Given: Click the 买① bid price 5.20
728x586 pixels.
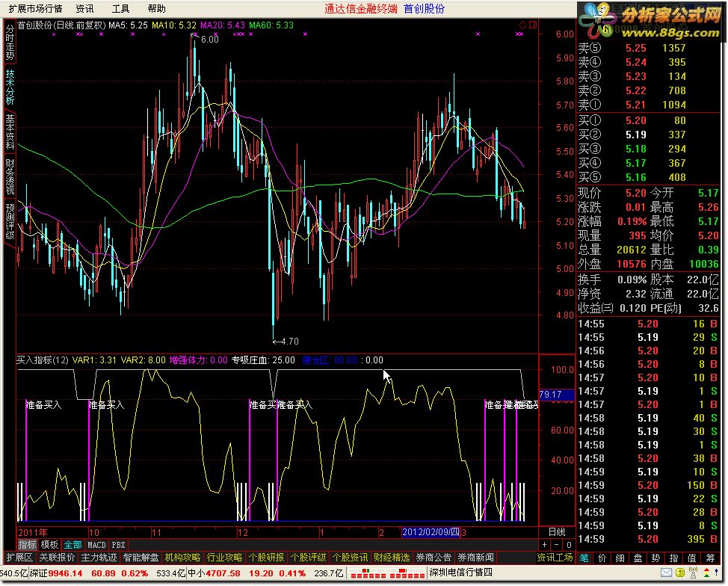Looking at the screenshot, I should click(635, 121).
